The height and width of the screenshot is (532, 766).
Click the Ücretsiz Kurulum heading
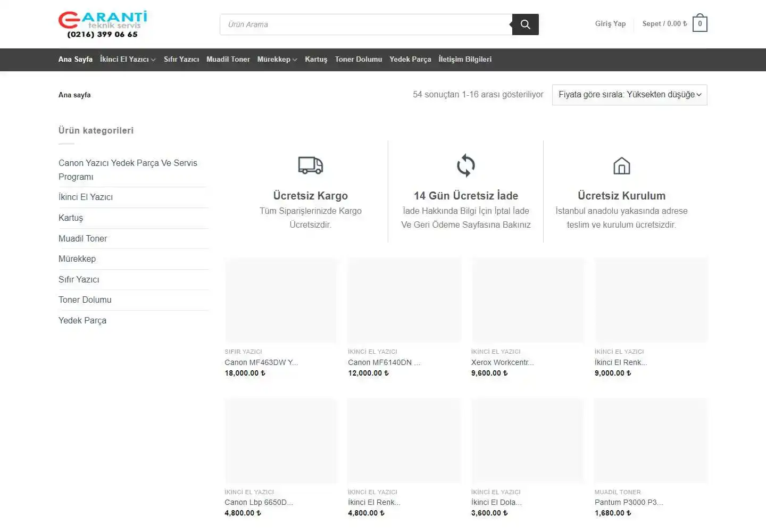pos(621,195)
